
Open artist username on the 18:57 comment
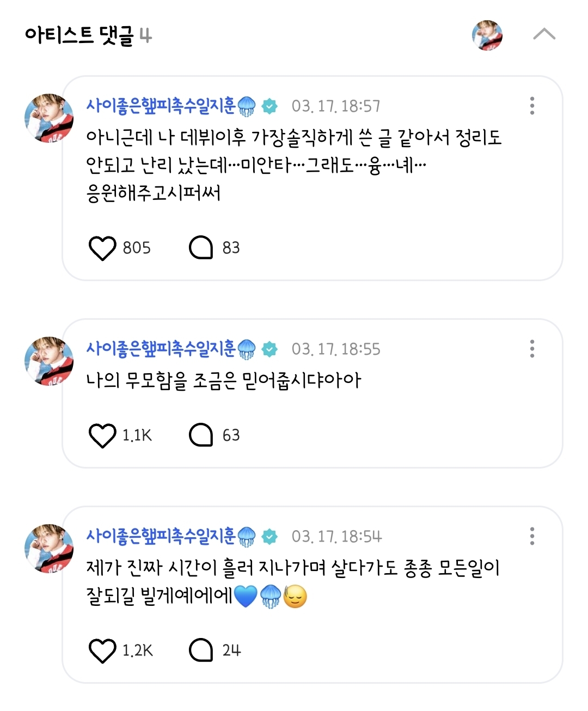coord(171,106)
